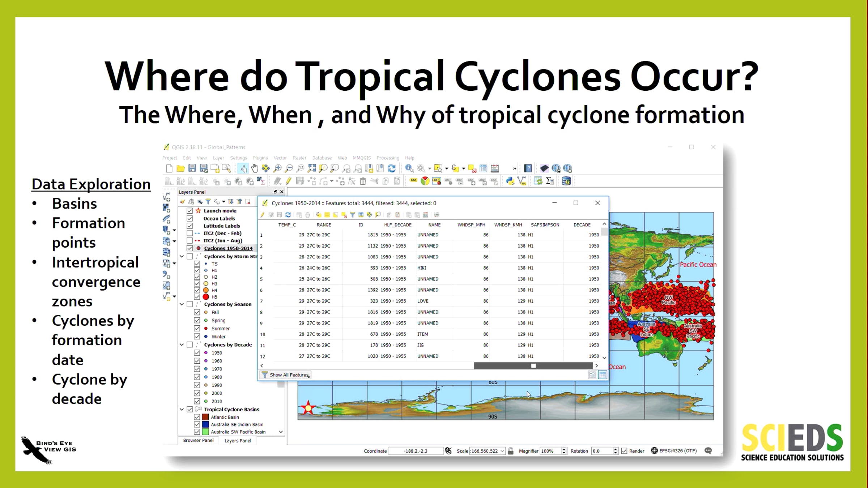Open the select features tool dropdown arrow

click(x=447, y=168)
